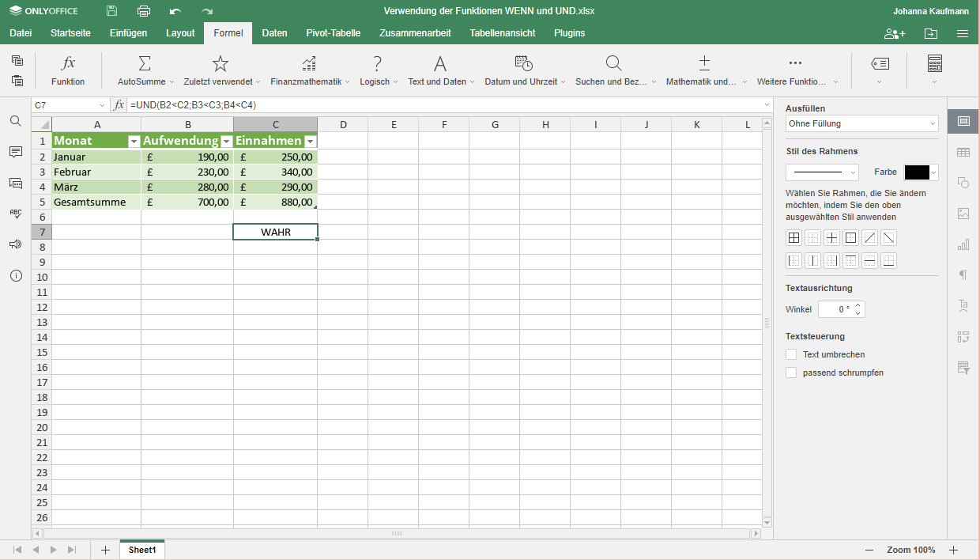The width and height of the screenshot is (980, 560).
Task: Open the table settings icon in right sidebar
Action: [963, 152]
